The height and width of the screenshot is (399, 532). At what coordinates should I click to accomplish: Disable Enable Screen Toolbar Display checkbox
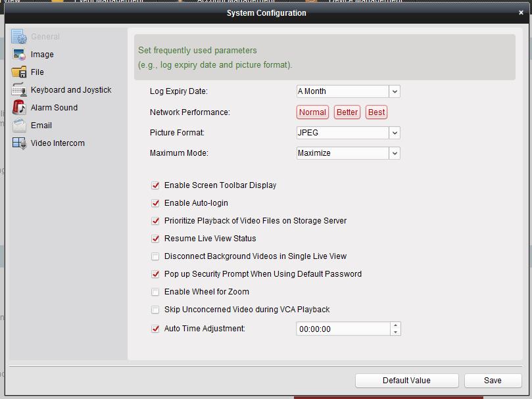(x=156, y=185)
